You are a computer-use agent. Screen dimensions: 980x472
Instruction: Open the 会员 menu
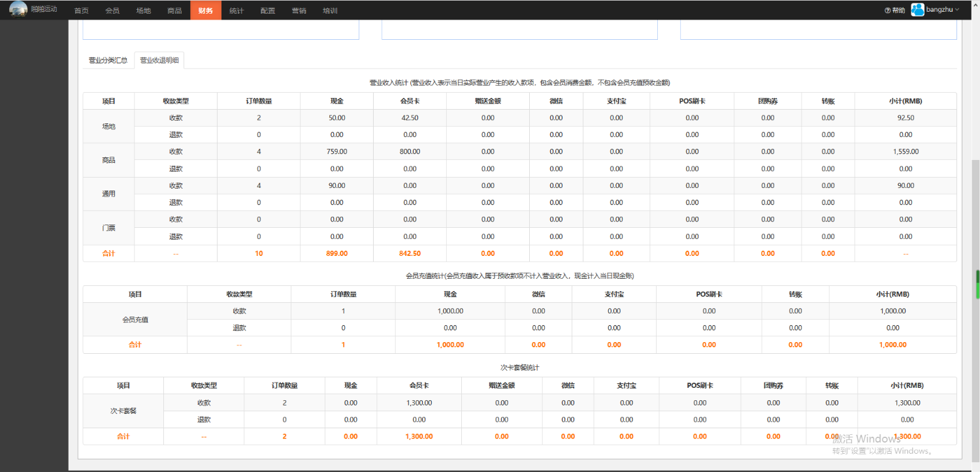coord(112,10)
